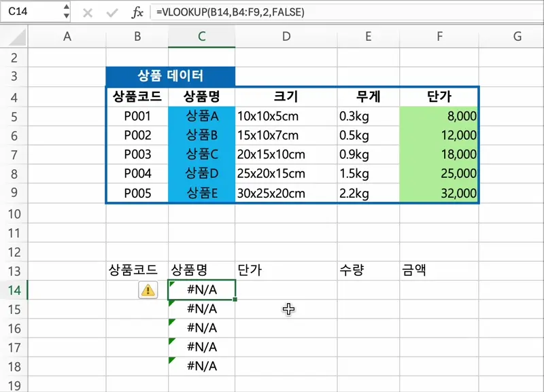Screen dimensions: 544x392
Task: Click the green error triangle in cell C18
Action: 171,361
